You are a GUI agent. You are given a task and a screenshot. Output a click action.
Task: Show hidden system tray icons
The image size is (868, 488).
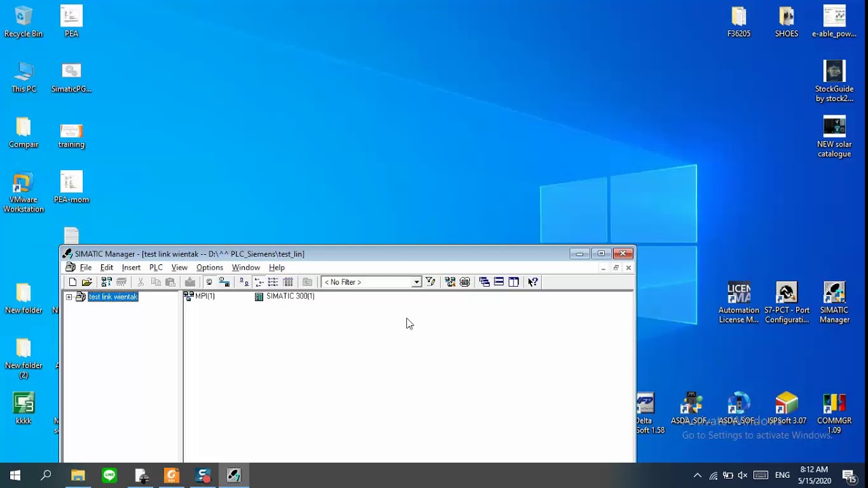point(697,476)
